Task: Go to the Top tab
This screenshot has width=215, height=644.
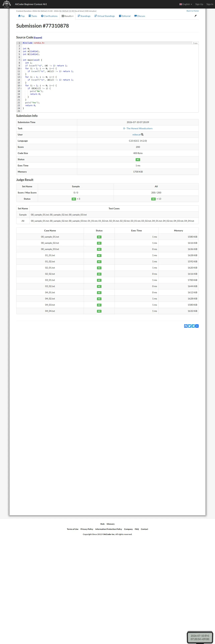Action: 21,16
